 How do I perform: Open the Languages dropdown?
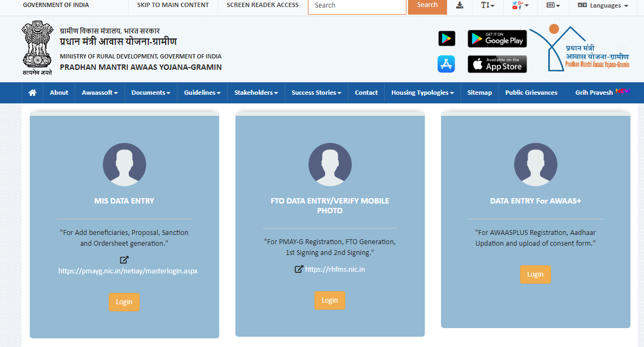[603, 5]
